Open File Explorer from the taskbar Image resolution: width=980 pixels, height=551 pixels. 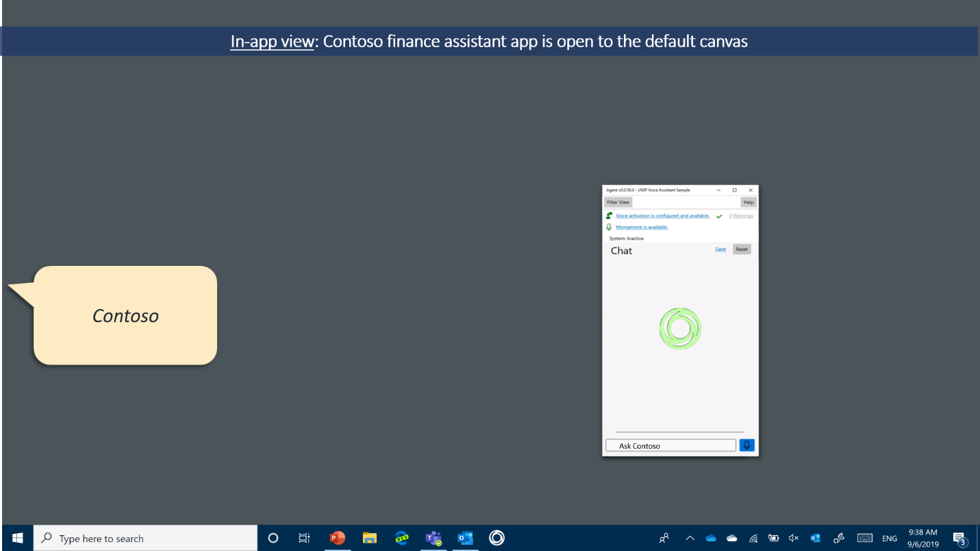pyautogui.click(x=370, y=538)
